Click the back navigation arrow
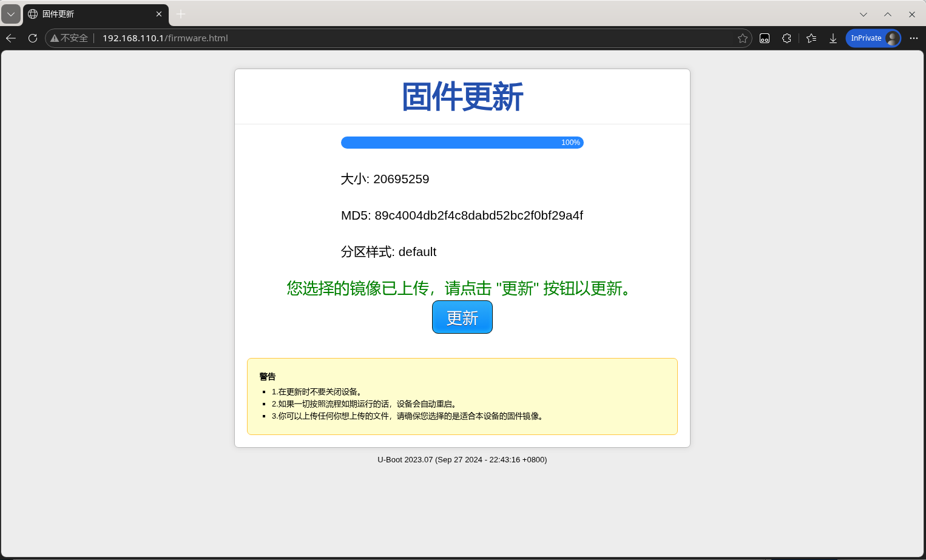926x560 pixels. tap(10, 38)
